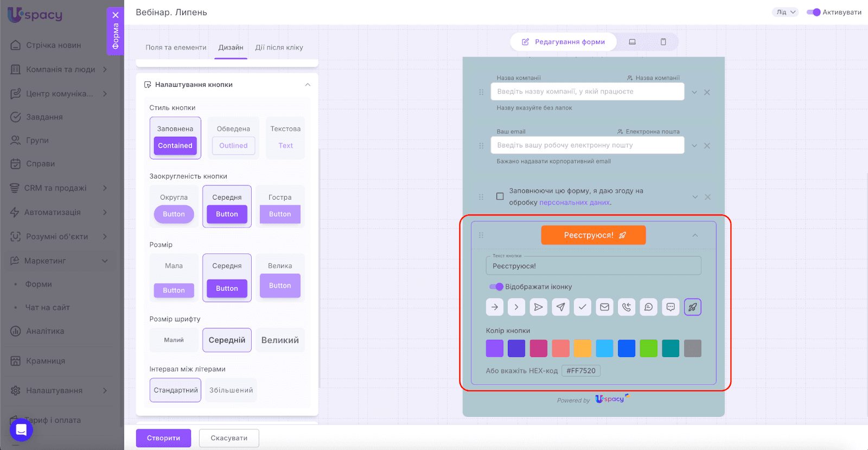The width and height of the screenshot is (868, 450).
Task: Pick the green button color swatch
Action: click(x=648, y=348)
